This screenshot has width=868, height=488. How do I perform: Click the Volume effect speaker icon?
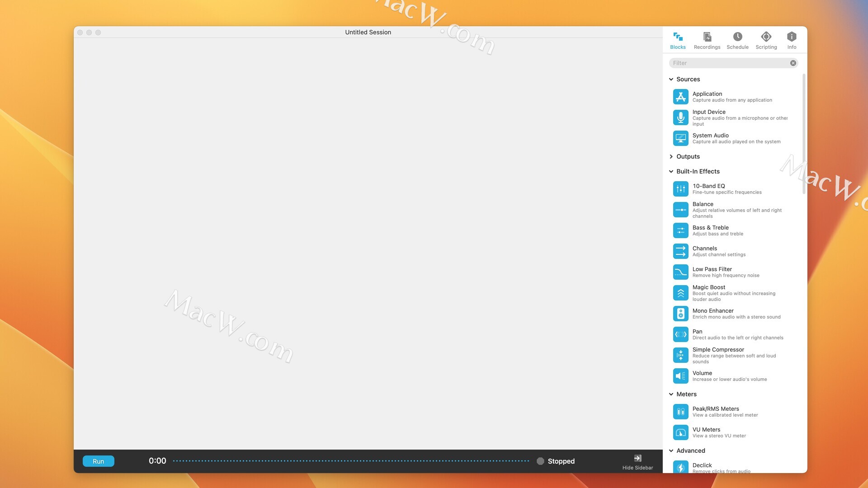coord(680,376)
